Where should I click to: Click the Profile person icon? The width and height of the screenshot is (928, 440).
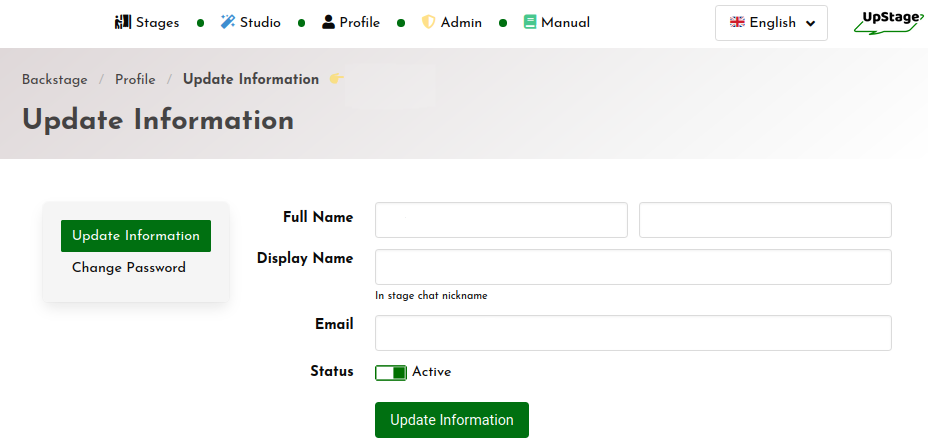point(328,23)
